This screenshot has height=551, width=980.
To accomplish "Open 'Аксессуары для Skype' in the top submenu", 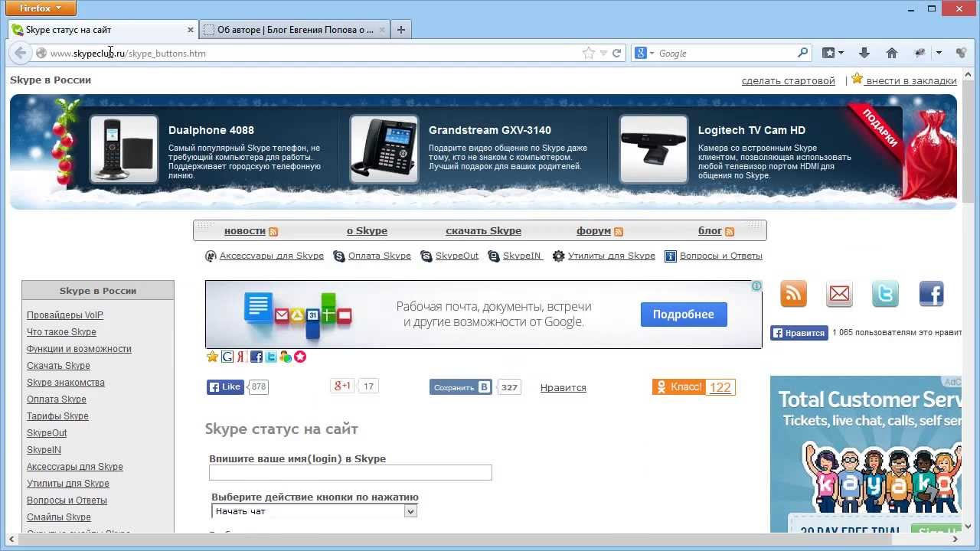I will point(272,256).
